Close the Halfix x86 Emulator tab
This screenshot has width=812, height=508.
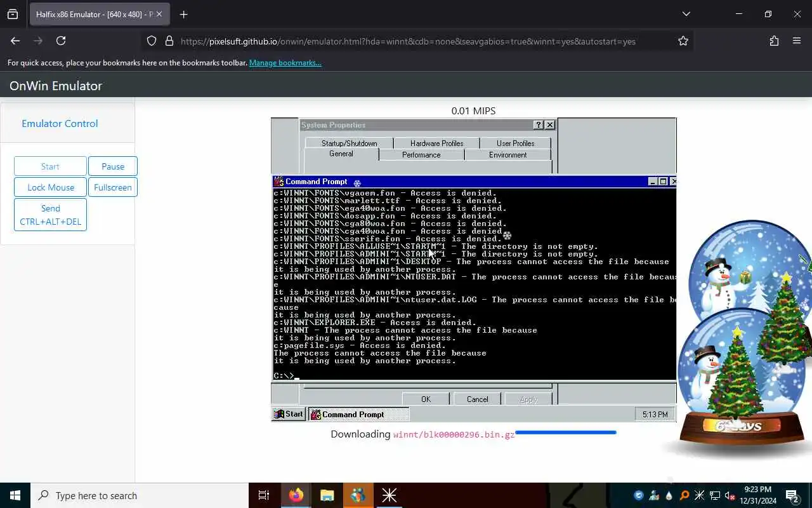(159, 14)
